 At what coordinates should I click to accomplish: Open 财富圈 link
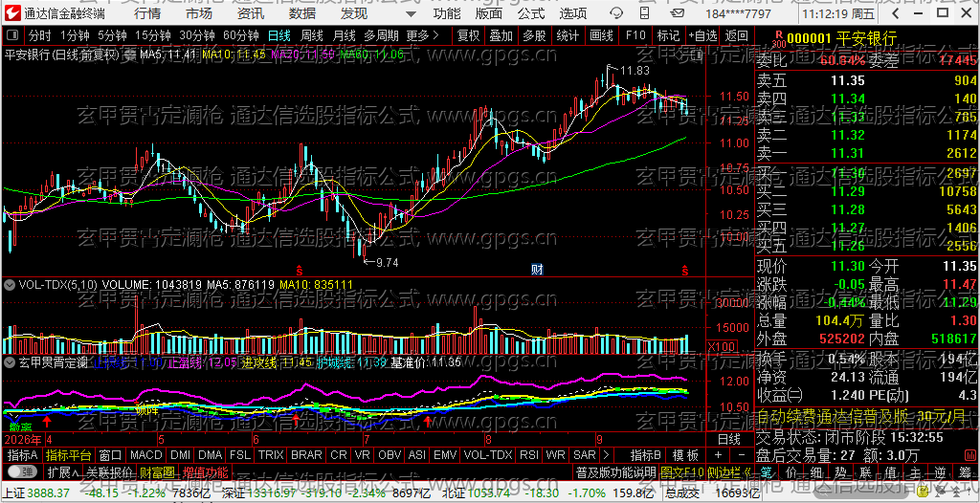[x=157, y=471]
